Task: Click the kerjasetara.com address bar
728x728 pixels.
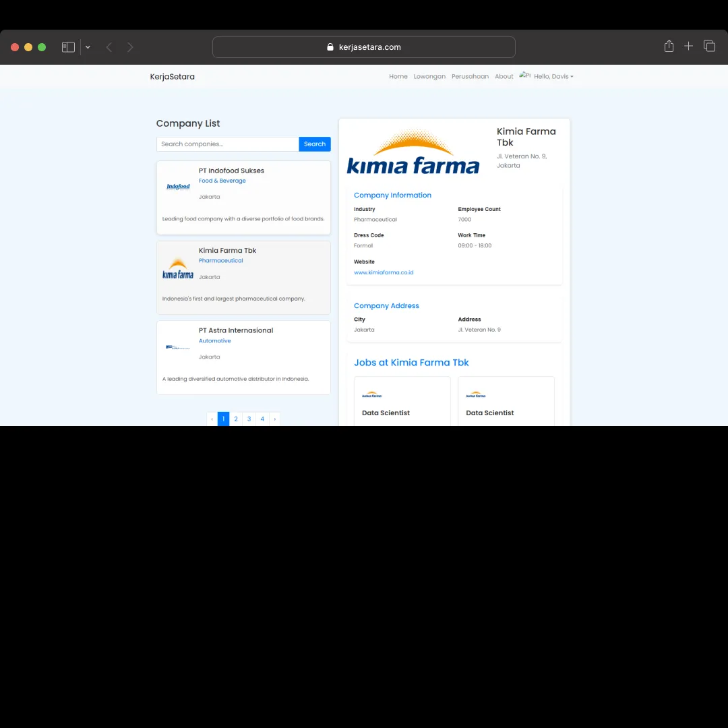Action: pyautogui.click(x=363, y=47)
